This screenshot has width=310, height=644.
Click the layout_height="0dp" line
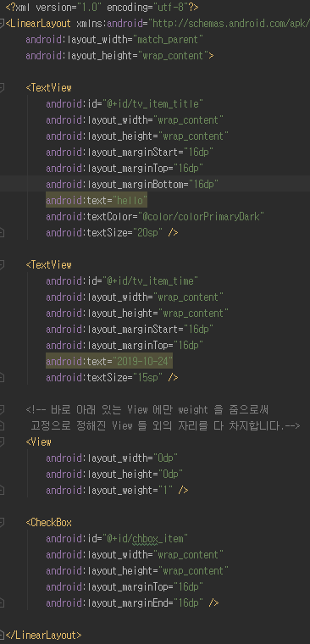pyautogui.click(x=114, y=475)
